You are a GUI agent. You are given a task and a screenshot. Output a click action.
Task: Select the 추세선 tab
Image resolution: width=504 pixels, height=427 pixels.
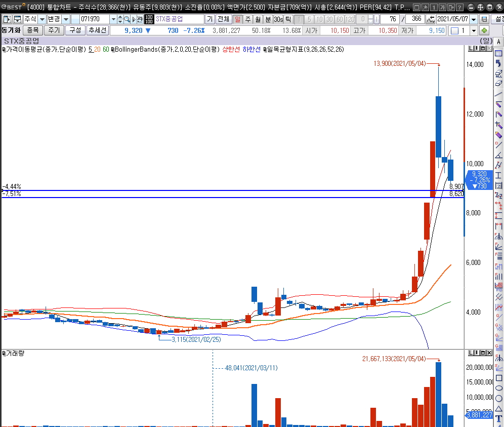(x=97, y=30)
